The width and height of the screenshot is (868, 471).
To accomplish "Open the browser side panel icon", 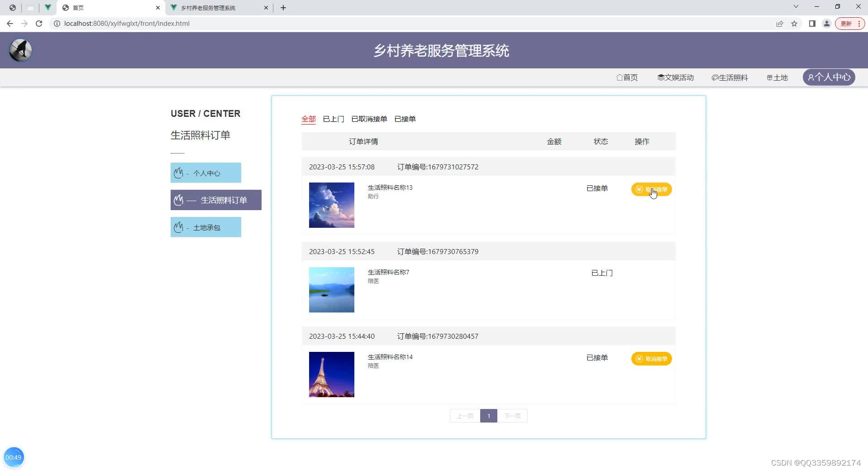I will (x=812, y=24).
